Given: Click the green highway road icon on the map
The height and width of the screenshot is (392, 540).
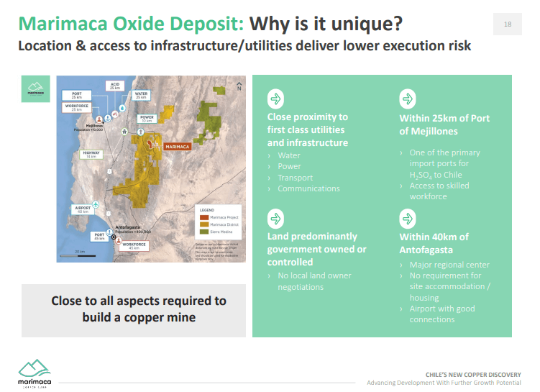Looking at the screenshot, I should click(x=124, y=132).
